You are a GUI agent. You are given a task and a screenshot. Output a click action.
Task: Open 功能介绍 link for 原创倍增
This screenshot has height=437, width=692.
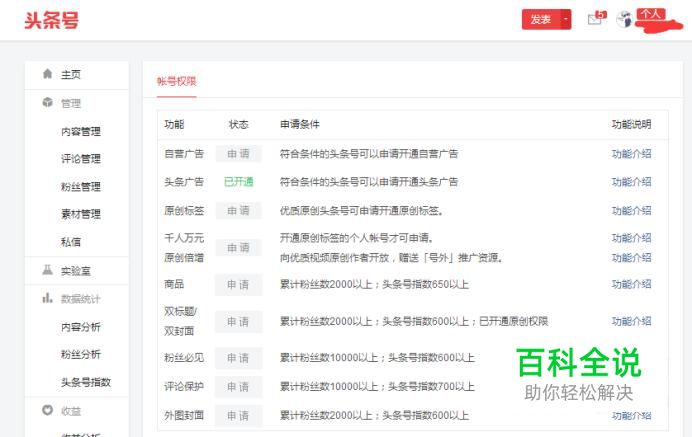pos(632,257)
